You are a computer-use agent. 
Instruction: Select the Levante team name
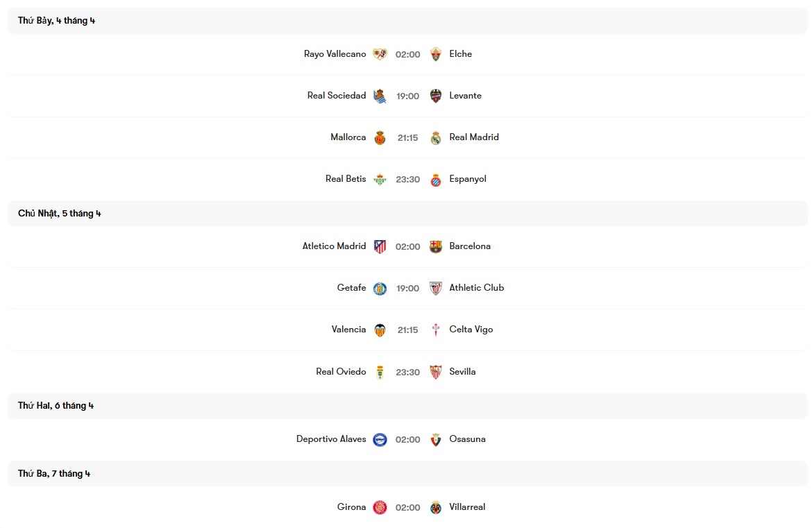pos(464,95)
